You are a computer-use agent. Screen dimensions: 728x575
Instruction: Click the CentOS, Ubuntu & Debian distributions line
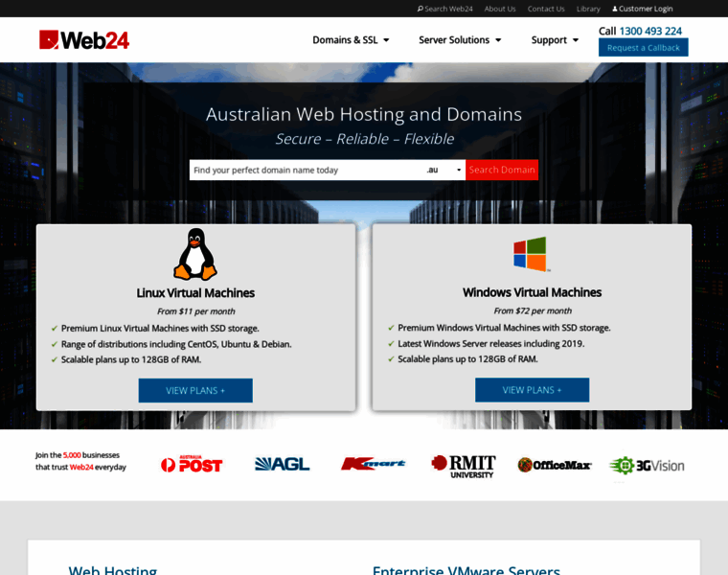point(176,344)
